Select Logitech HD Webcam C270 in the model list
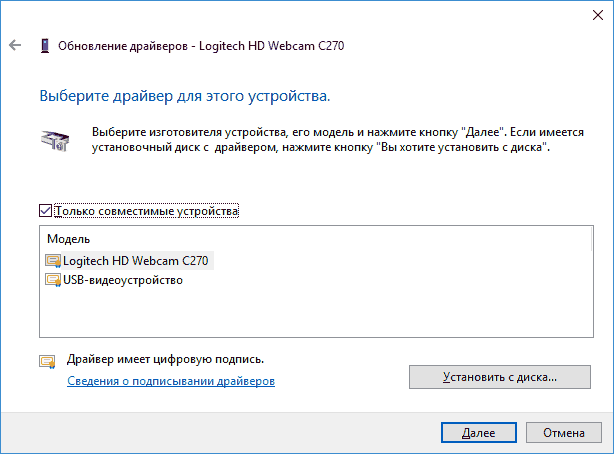The height and width of the screenshot is (454, 614). tap(138, 260)
